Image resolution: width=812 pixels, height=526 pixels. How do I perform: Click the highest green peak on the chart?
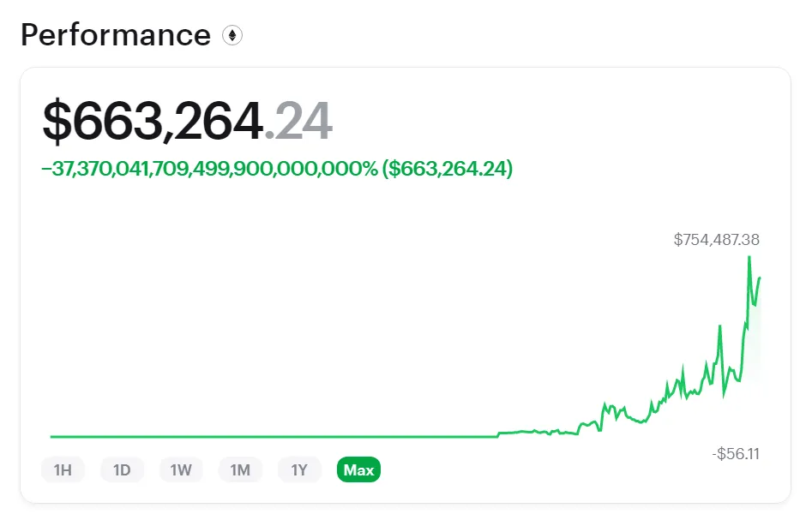pos(748,257)
